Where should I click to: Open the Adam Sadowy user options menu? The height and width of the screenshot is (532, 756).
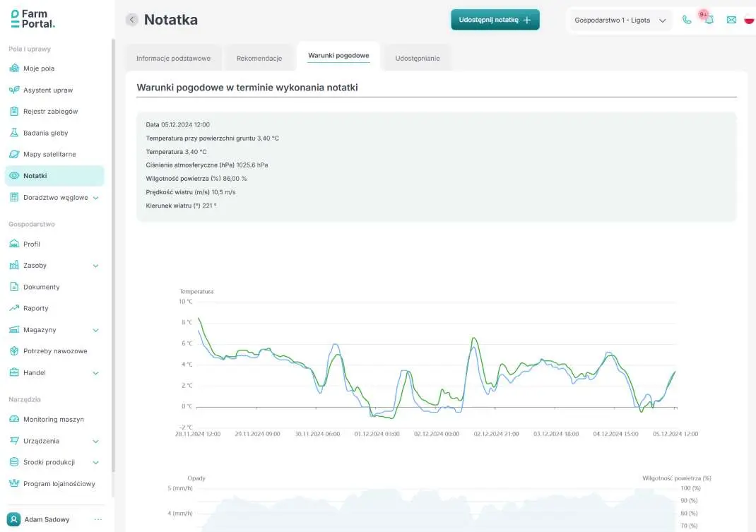[x=98, y=519]
